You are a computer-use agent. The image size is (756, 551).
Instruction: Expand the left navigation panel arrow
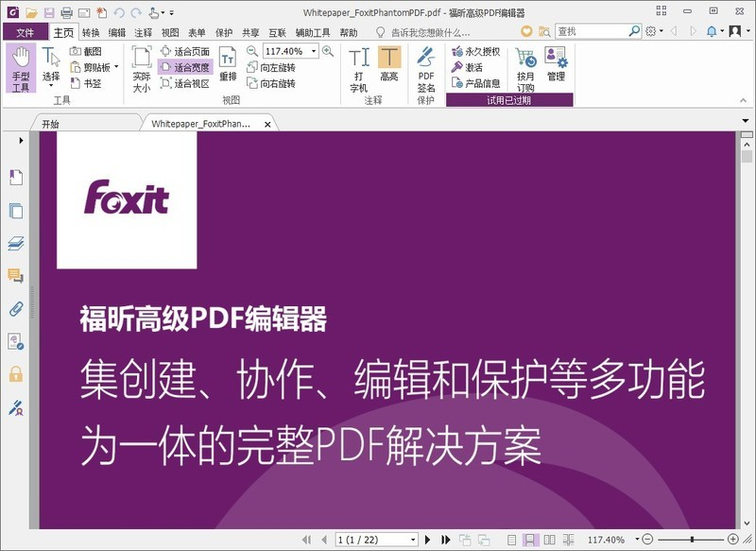coord(21,140)
